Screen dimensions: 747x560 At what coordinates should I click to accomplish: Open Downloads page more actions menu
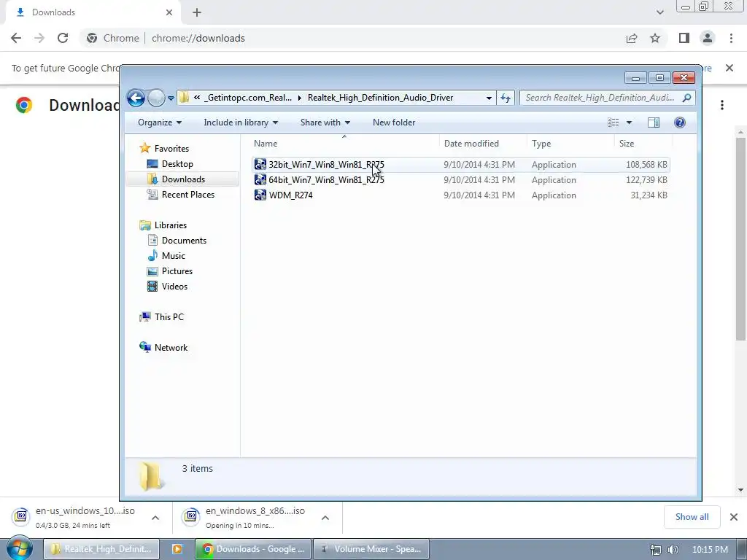pos(722,105)
